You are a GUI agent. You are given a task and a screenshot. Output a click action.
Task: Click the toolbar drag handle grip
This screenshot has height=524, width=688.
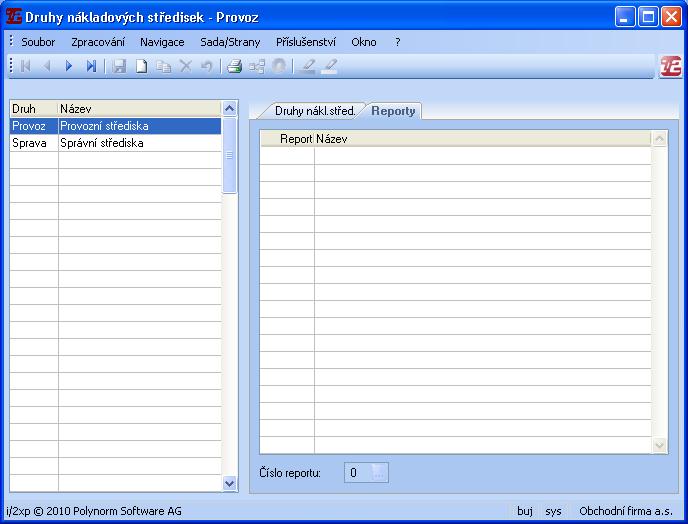click(11, 66)
